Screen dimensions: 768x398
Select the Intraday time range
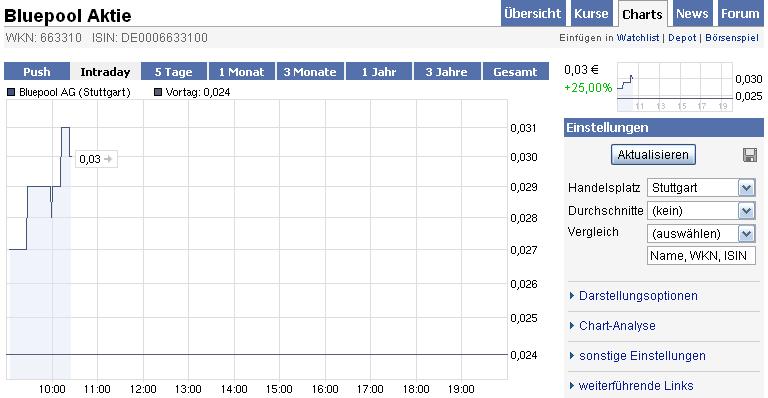(x=105, y=71)
